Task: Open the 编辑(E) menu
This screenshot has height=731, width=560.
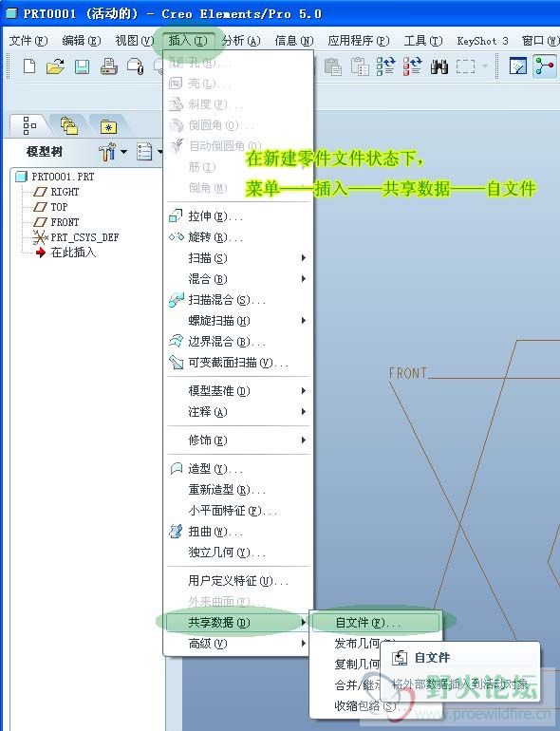Action: (82, 41)
